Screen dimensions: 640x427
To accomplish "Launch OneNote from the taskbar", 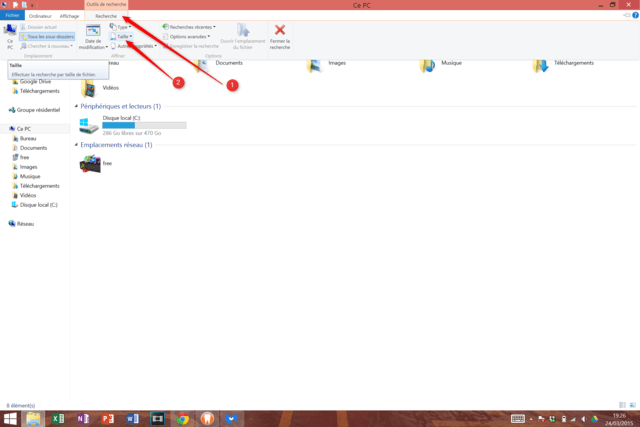I will tap(83, 418).
